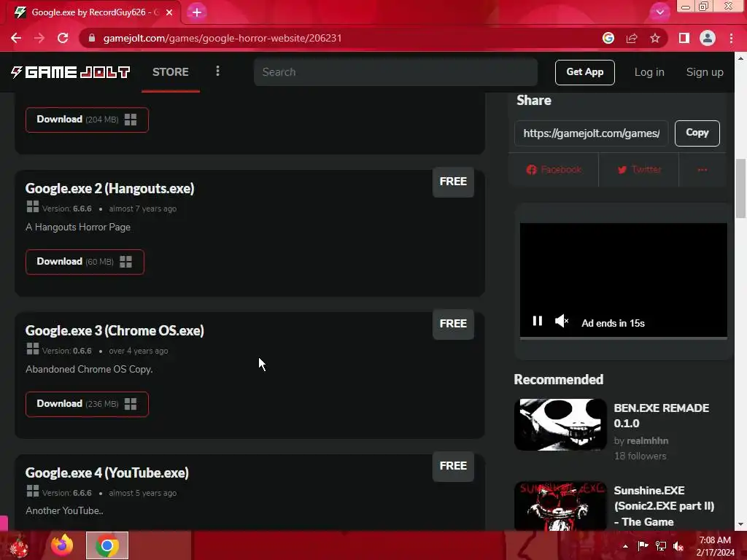
Task: Open the Chrome three-dot menu
Action: click(731, 38)
